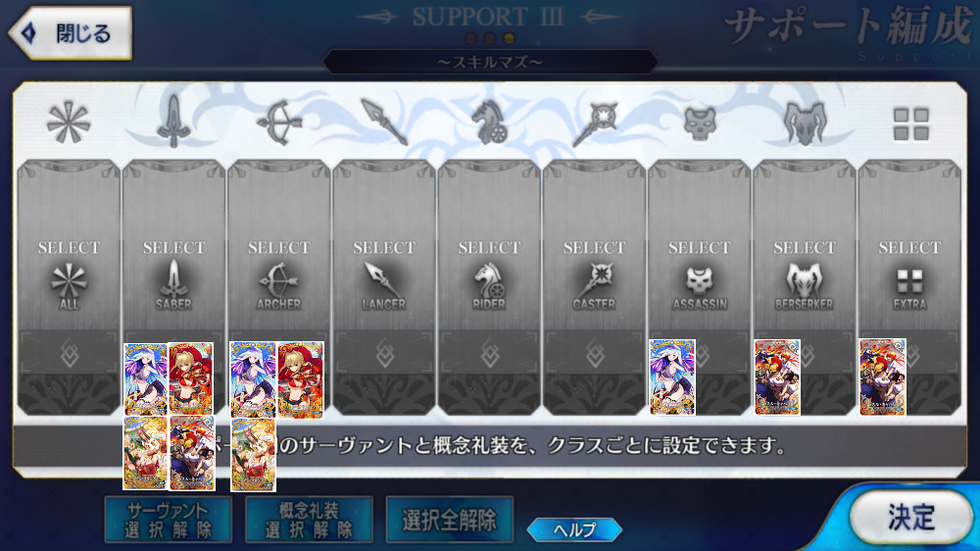Viewport: 980px width, 551px height.
Task: Click the 概念礼装選択解除 button
Action: 309,520
